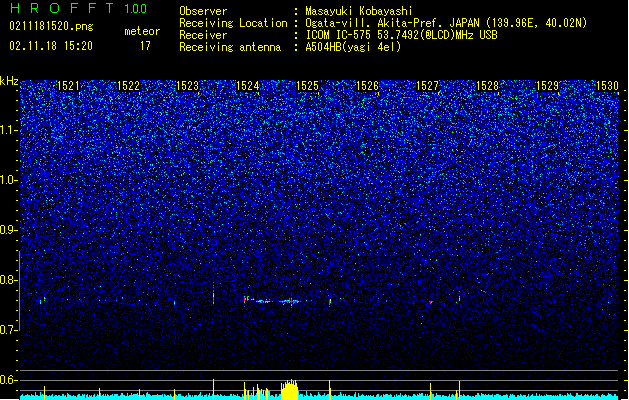Viewport: 629px width, 400px height.
Task: Click the large yellow power burst below 1525
Action: [289, 389]
